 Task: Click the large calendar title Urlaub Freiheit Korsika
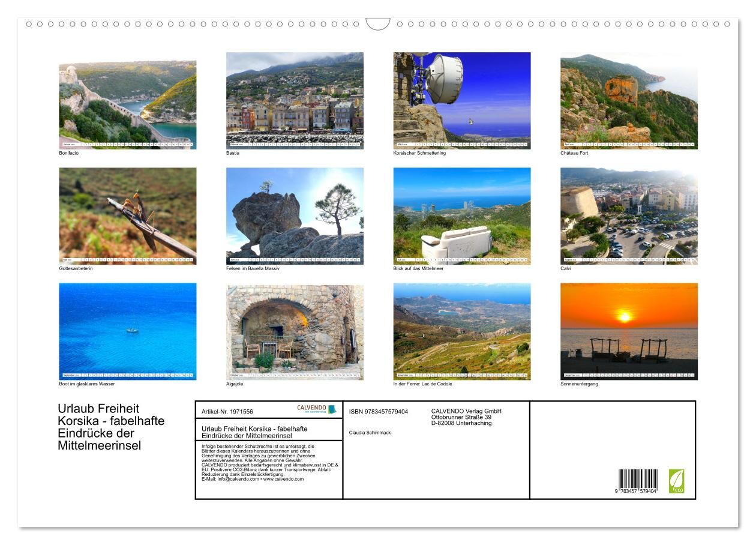[x=111, y=427]
